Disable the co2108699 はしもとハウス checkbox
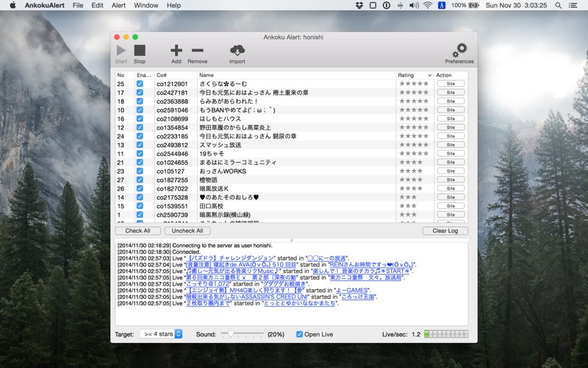The height and width of the screenshot is (368, 588). click(140, 118)
